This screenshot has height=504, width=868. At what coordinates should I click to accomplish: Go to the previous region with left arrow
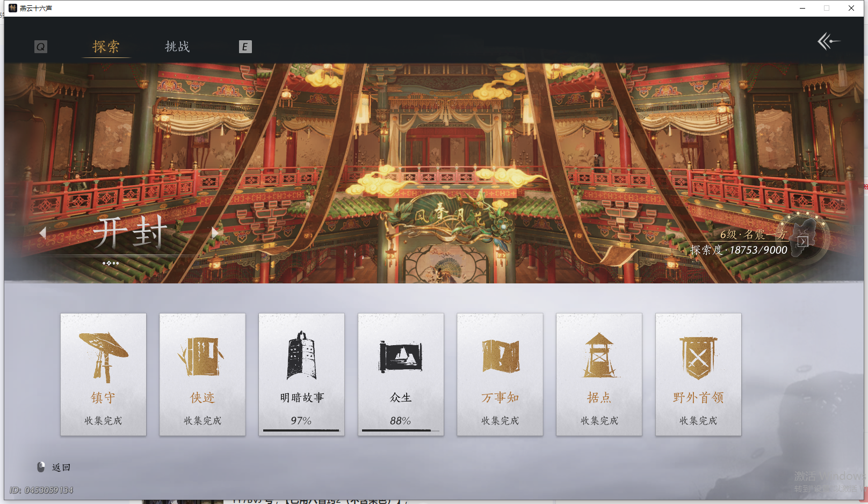pyautogui.click(x=44, y=232)
